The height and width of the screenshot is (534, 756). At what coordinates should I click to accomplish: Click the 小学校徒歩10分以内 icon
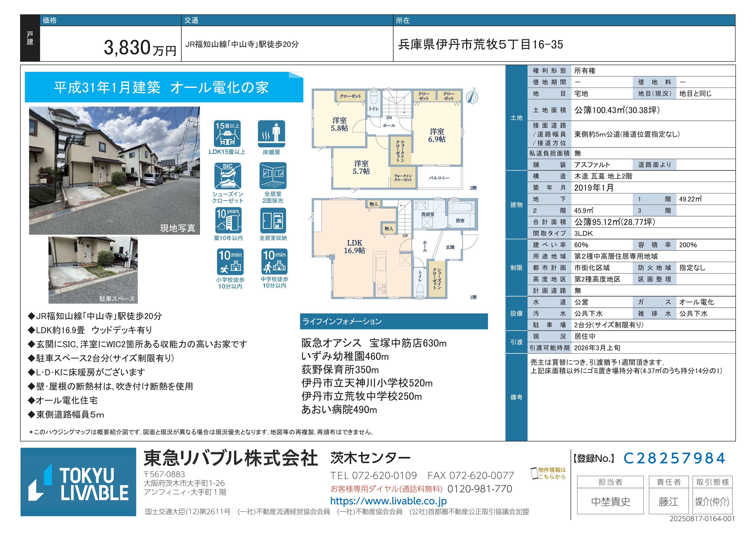click(x=230, y=262)
